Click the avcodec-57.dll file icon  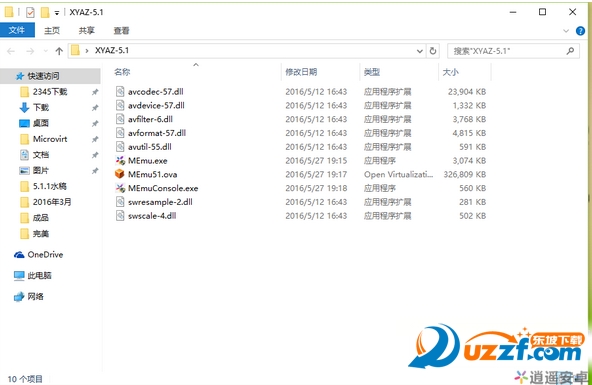[x=120, y=91]
